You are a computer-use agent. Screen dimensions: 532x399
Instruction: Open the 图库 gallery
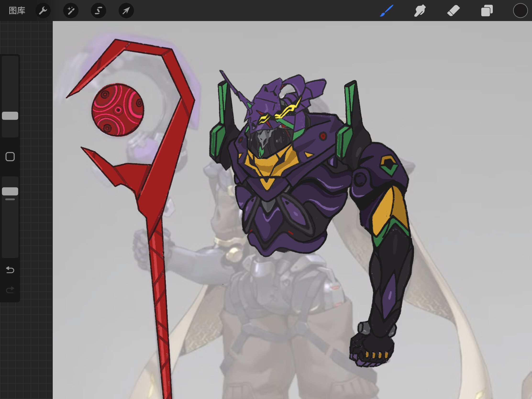[x=17, y=11]
